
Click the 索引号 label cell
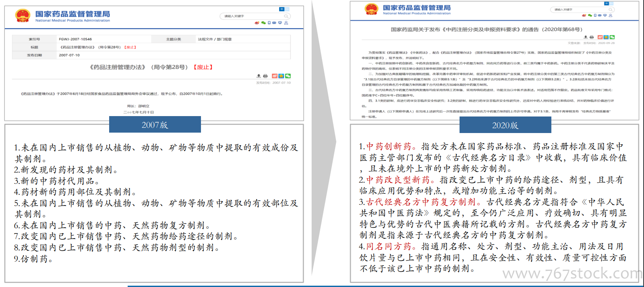34,39
